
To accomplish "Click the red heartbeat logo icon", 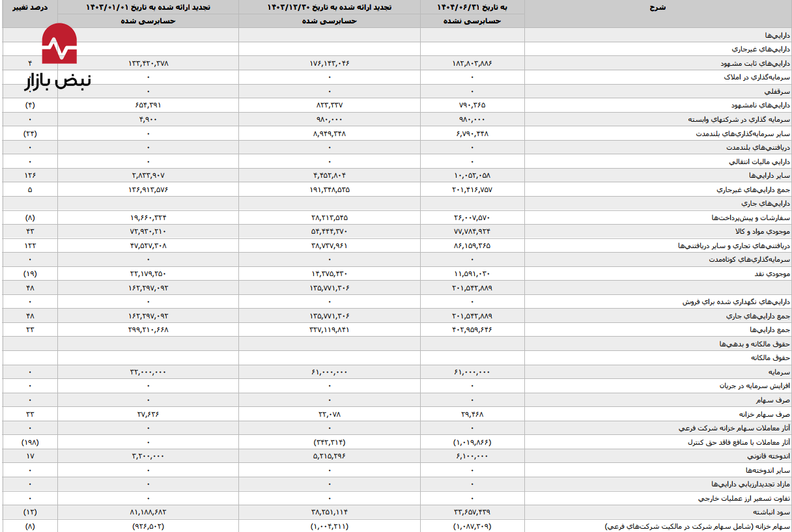I will 59,44.
